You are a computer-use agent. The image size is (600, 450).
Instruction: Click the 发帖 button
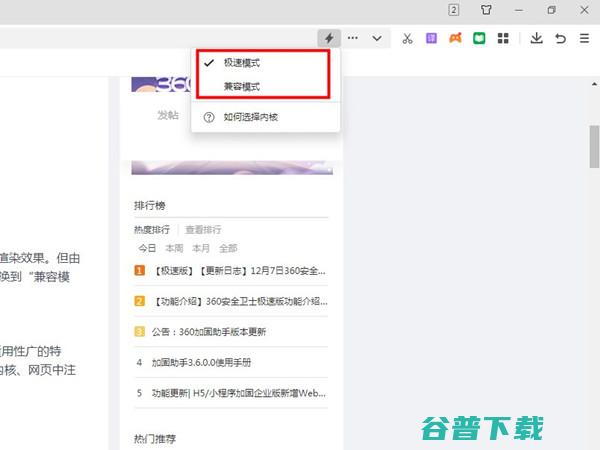click(168, 115)
